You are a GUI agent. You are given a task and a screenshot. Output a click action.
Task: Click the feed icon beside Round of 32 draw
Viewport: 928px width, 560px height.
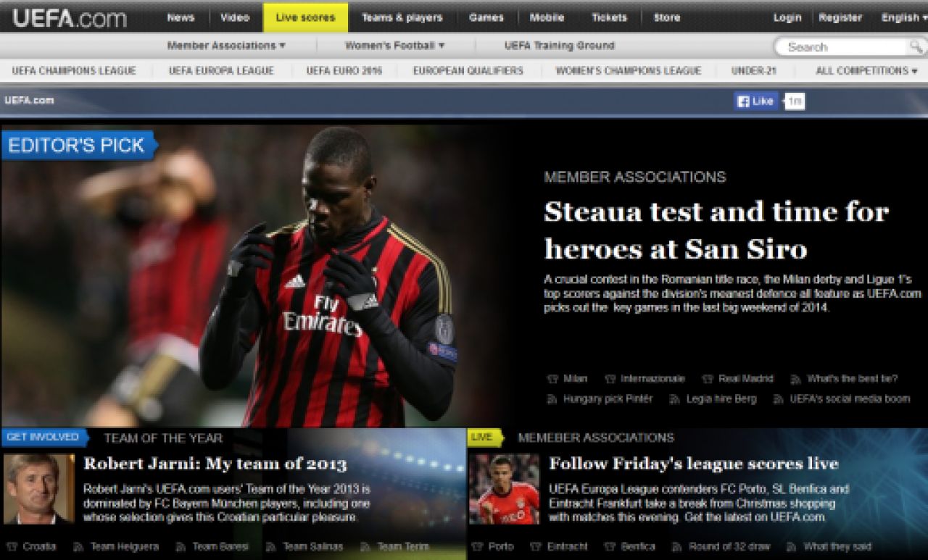(676, 547)
